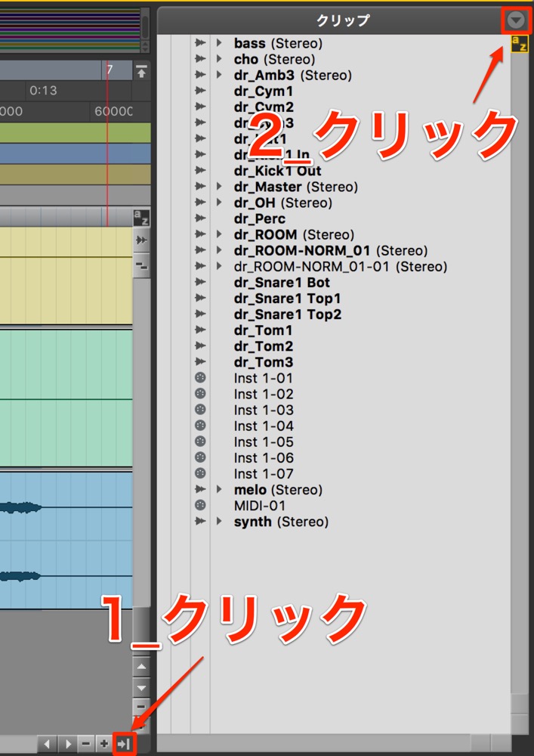The height and width of the screenshot is (756, 534).
Task: Expand the dr_Amb3 (Stereo) clip group
Action: [x=219, y=75]
